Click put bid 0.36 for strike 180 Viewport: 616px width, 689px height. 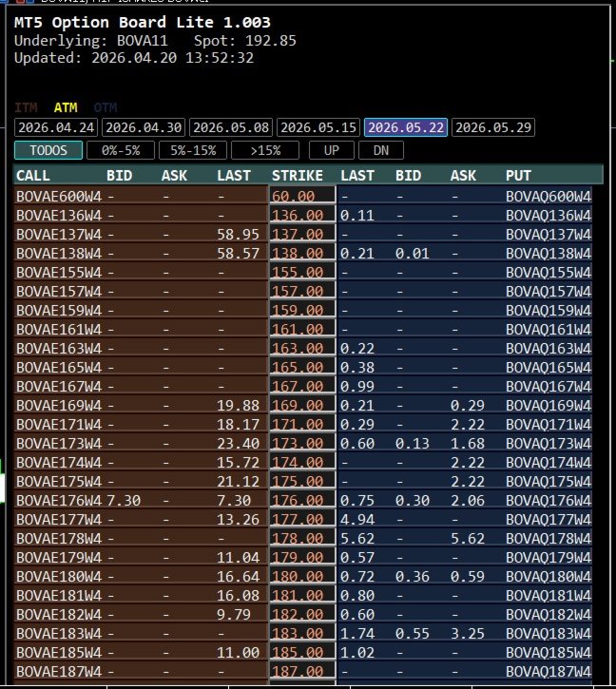pos(412,576)
